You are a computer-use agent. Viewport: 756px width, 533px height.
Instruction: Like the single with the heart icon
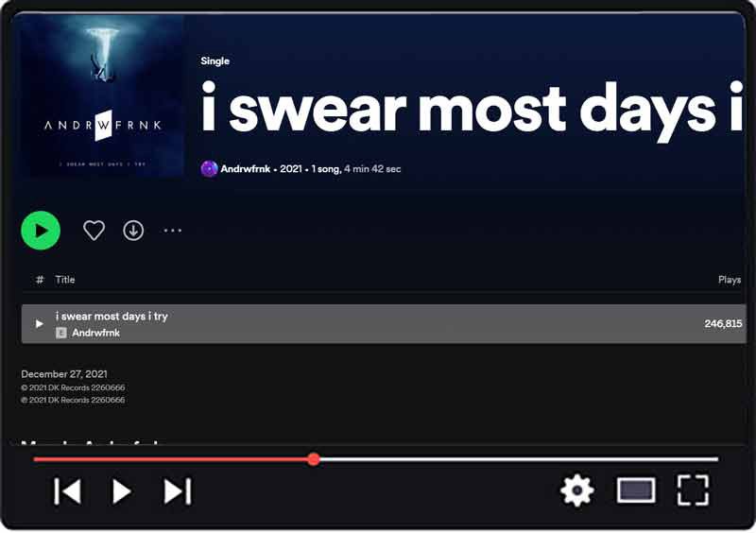tap(94, 230)
